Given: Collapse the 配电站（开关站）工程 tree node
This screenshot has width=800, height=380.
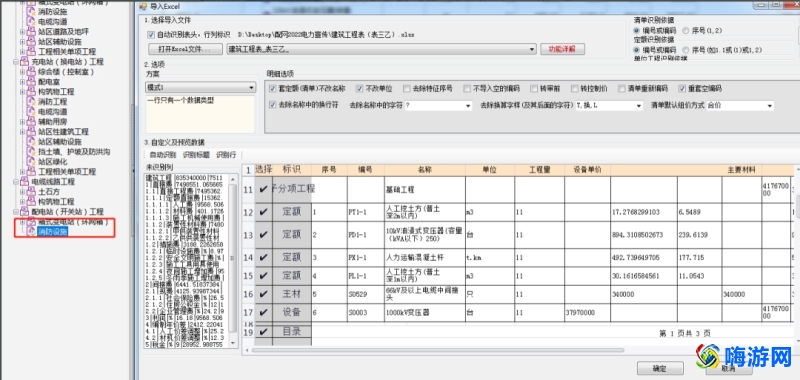Looking at the screenshot, I should [16, 211].
